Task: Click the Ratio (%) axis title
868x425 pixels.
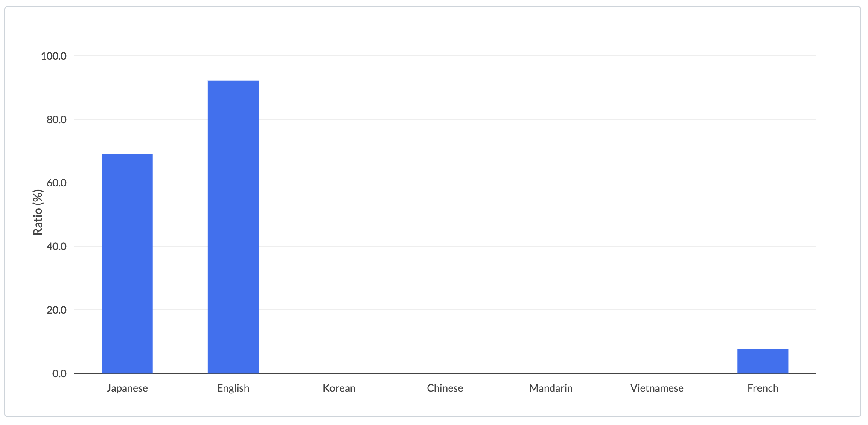Action: pyautogui.click(x=38, y=212)
